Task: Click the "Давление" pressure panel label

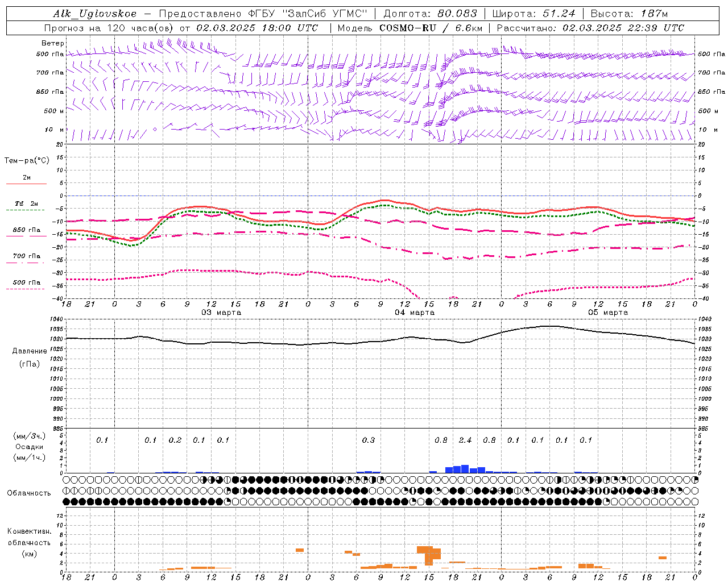Action: [x=30, y=351]
